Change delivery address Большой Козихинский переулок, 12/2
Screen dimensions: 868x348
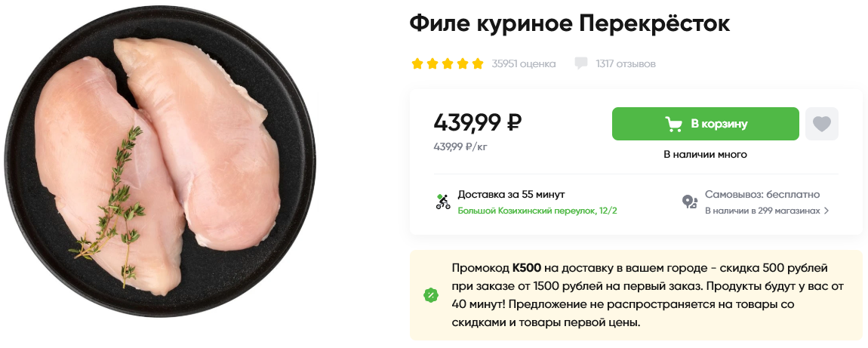pos(537,211)
